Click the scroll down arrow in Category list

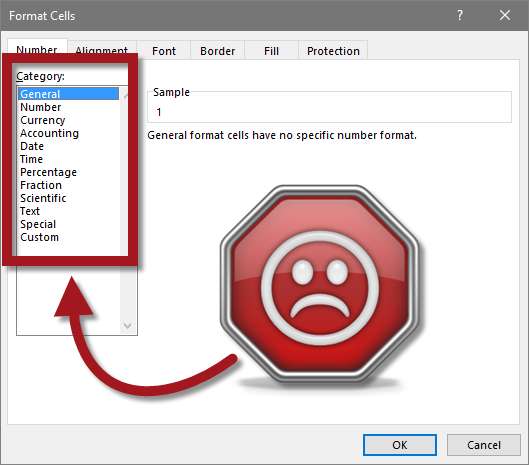pos(127,326)
